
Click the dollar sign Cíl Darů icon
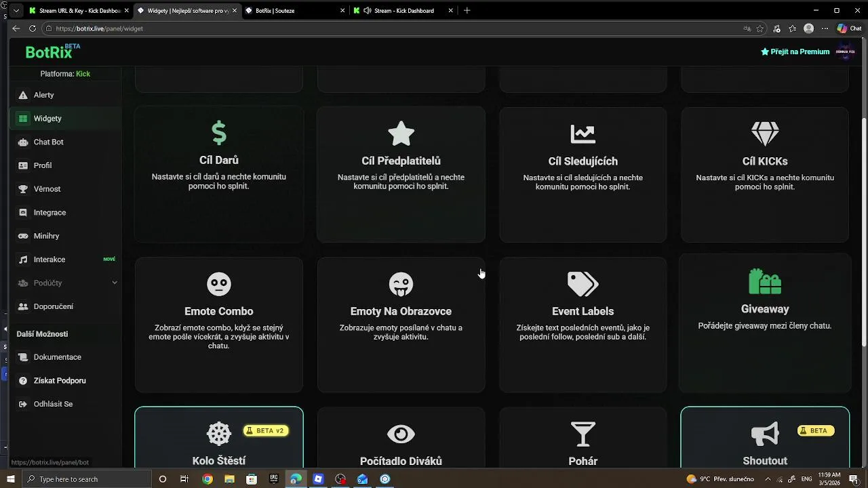click(219, 133)
